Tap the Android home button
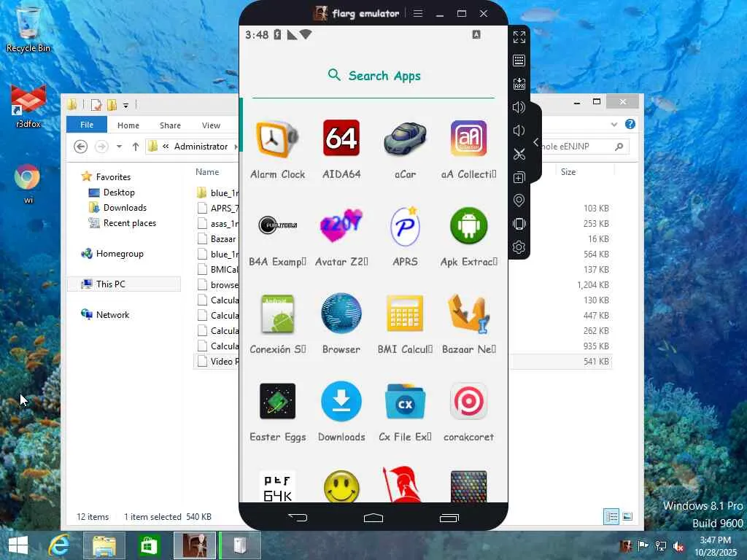This screenshot has height=560, width=747. pyautogui.click(x=373, y=518)
